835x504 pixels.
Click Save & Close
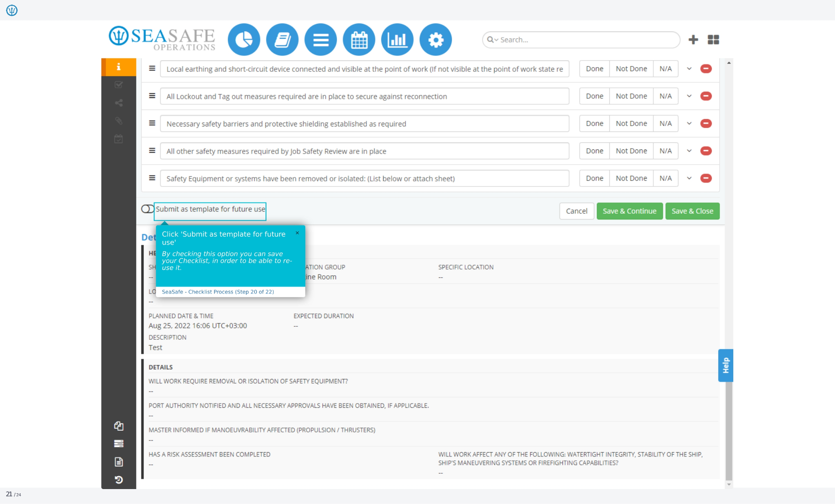coord(692,211)
